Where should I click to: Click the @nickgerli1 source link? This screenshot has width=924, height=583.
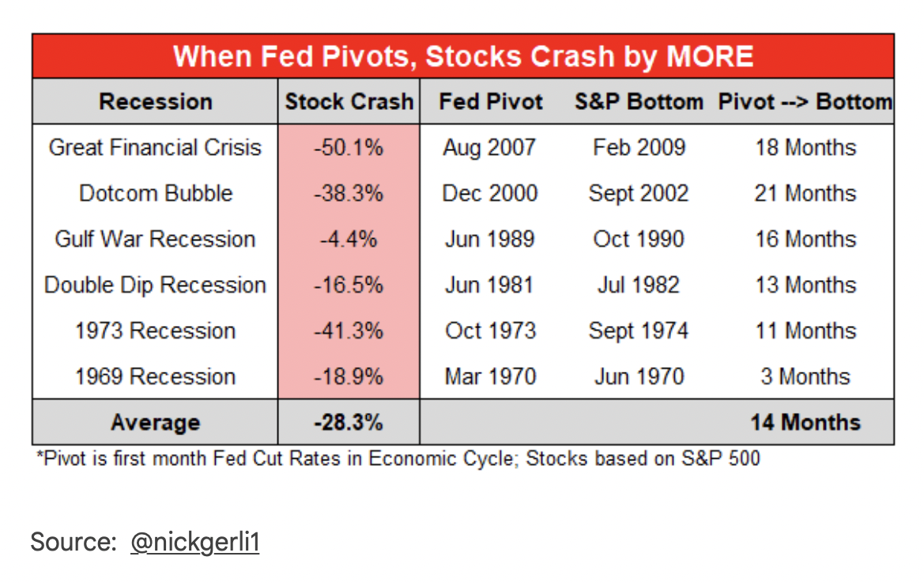[x=194, y=542]
